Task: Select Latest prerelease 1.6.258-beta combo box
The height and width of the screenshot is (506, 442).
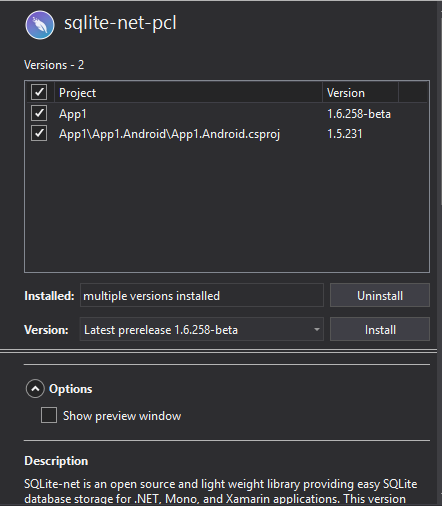Action: tap(202, 329)
